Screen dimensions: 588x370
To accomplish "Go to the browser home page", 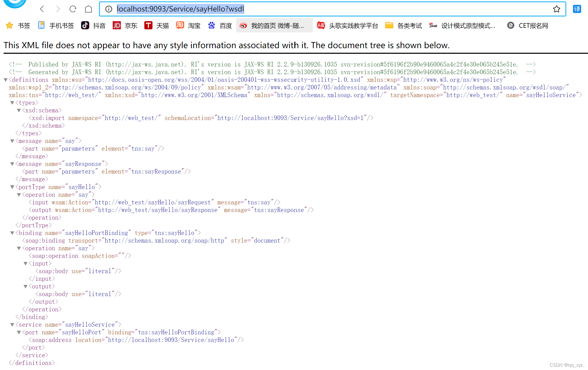I will coord(88,9).
